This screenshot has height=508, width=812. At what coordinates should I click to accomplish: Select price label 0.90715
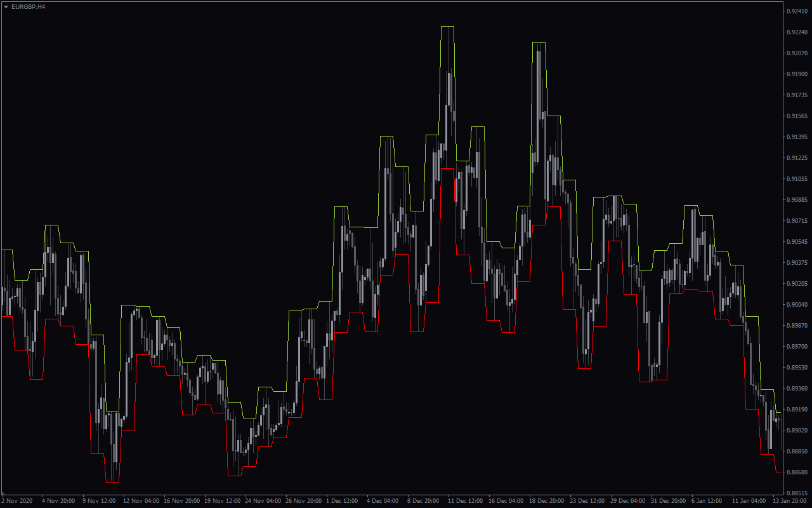tap(796, 221)
